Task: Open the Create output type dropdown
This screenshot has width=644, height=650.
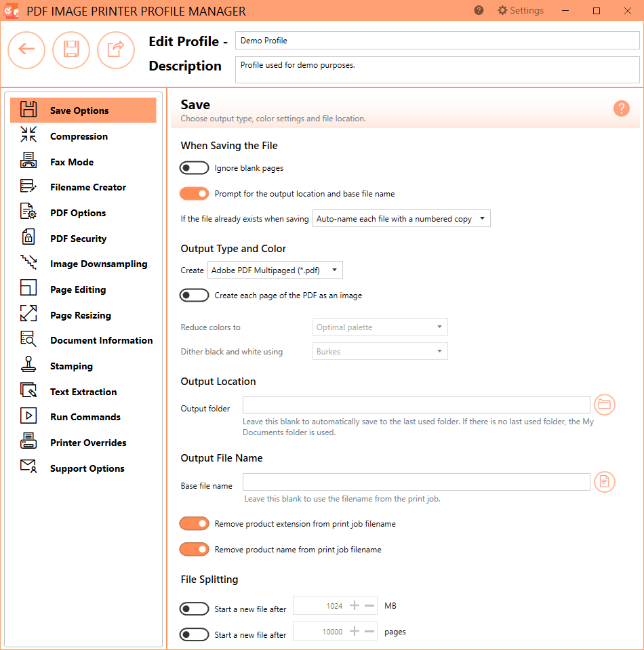Action: point(275,270)
